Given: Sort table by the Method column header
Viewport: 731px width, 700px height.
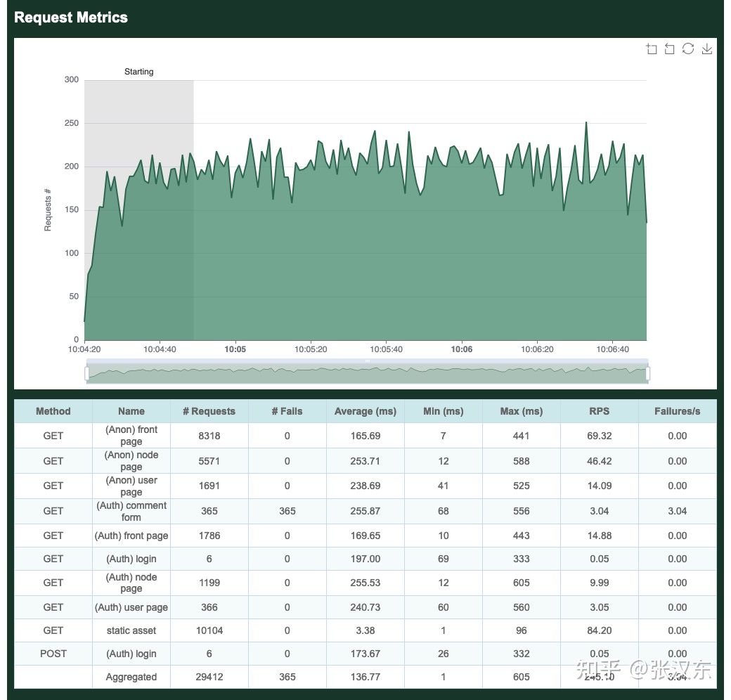Looking at the screenshot, I should (x=53, y=411).
